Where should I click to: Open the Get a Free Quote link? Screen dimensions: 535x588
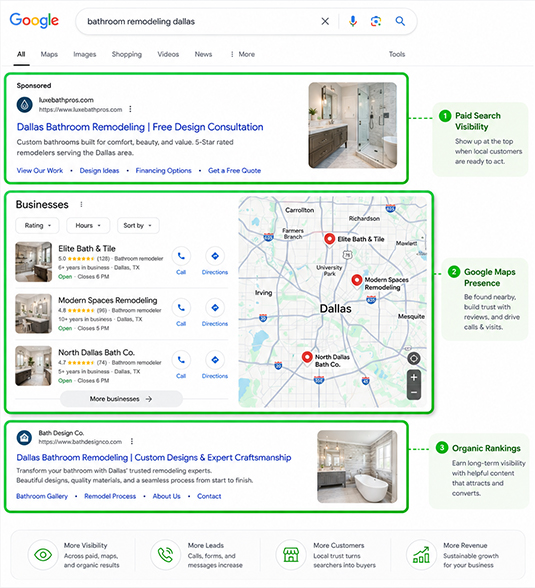click(x=234, y=171)
